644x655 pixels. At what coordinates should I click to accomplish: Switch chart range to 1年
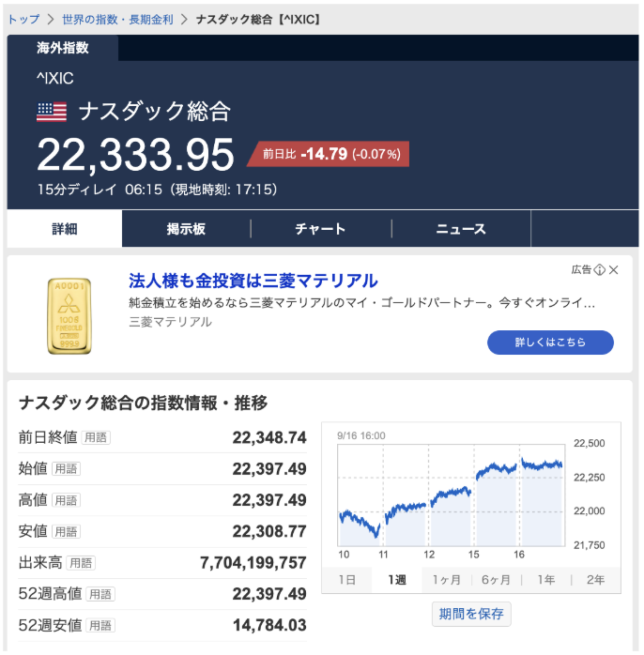tap(545, 580)
